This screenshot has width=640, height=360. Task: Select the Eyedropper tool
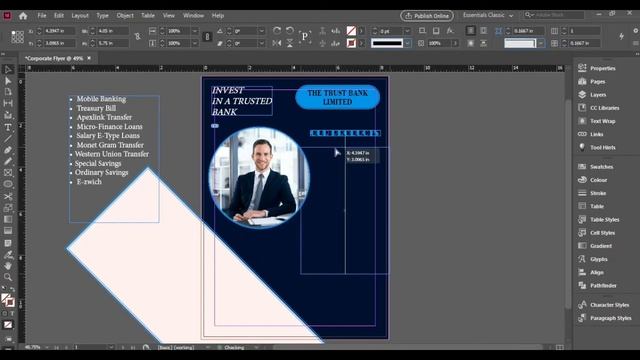tap(8, 255)
